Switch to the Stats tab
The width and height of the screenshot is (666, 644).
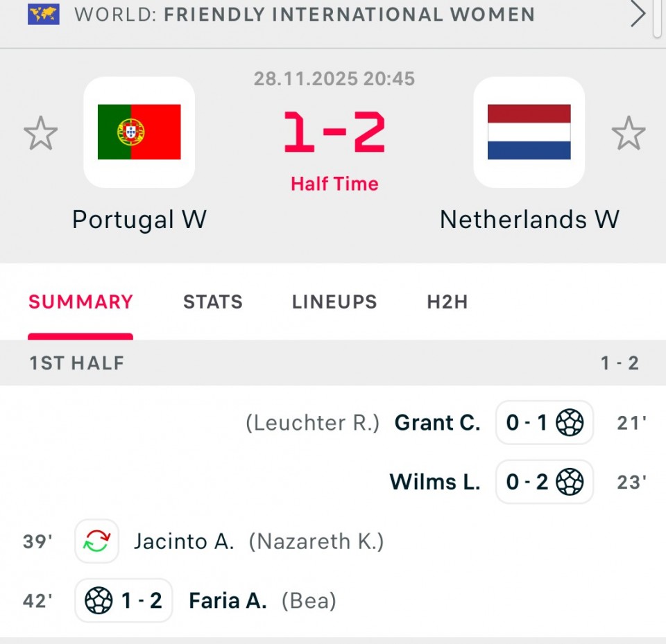pos(213,302)
